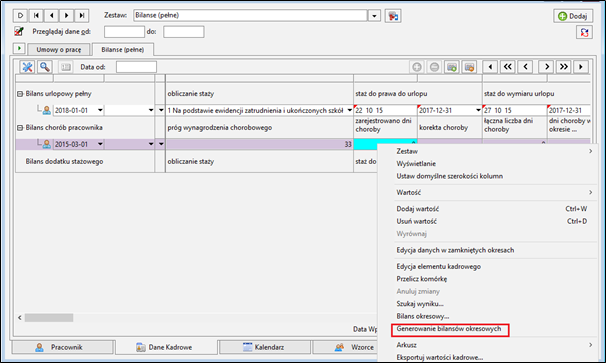Expand Wartość submenu in context menu
The width and height of the screenshot is (606, 363).
[591, 193]
